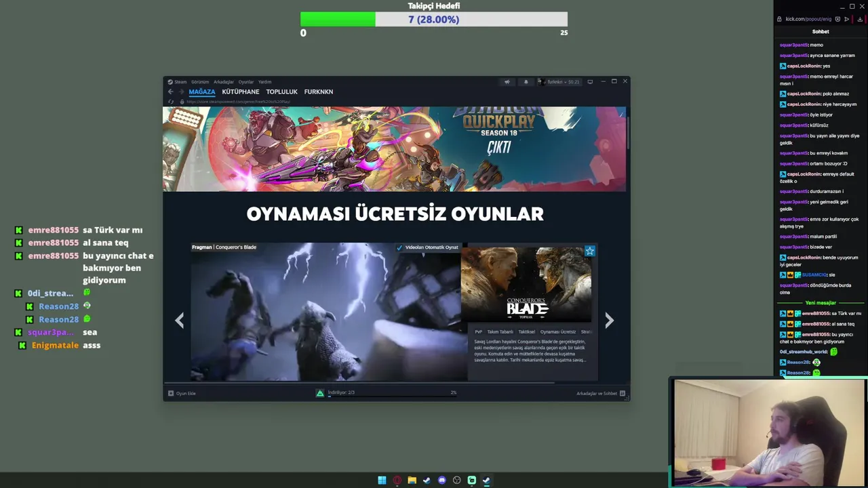
Task: Click the Takım Tabanlı tag
Action: (500, 332)
